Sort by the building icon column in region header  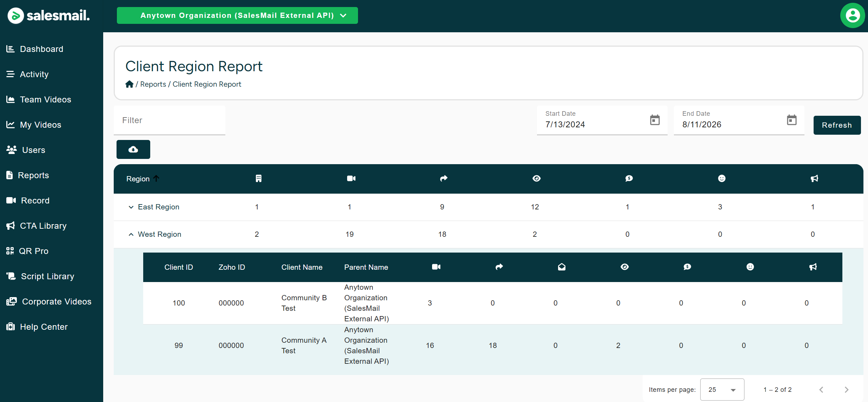tap(259, 179)
